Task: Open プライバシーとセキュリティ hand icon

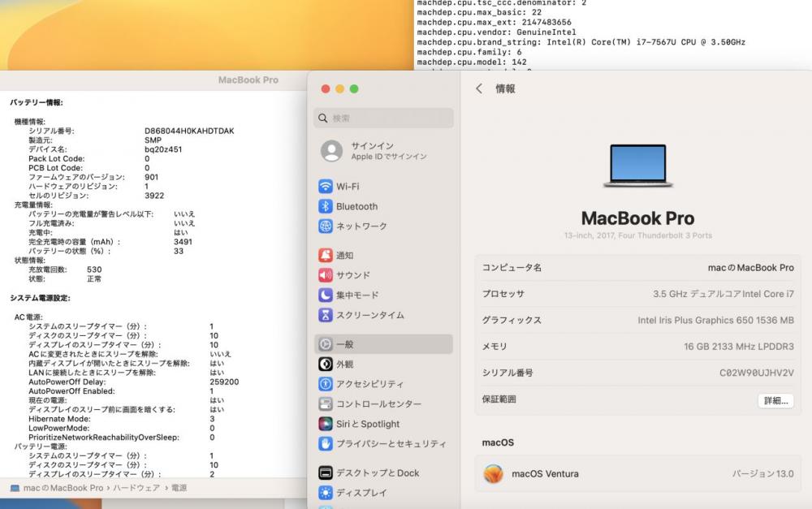Action: click(x=326, y=444)
